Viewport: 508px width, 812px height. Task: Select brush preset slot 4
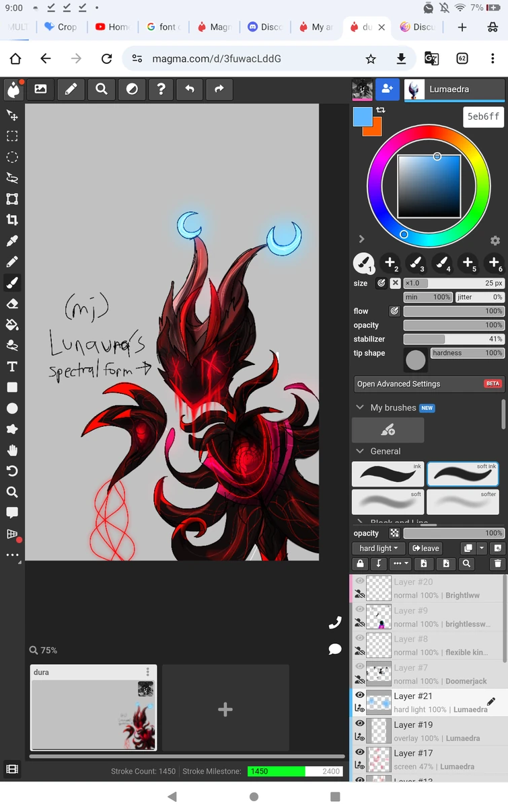click(442, 263)
